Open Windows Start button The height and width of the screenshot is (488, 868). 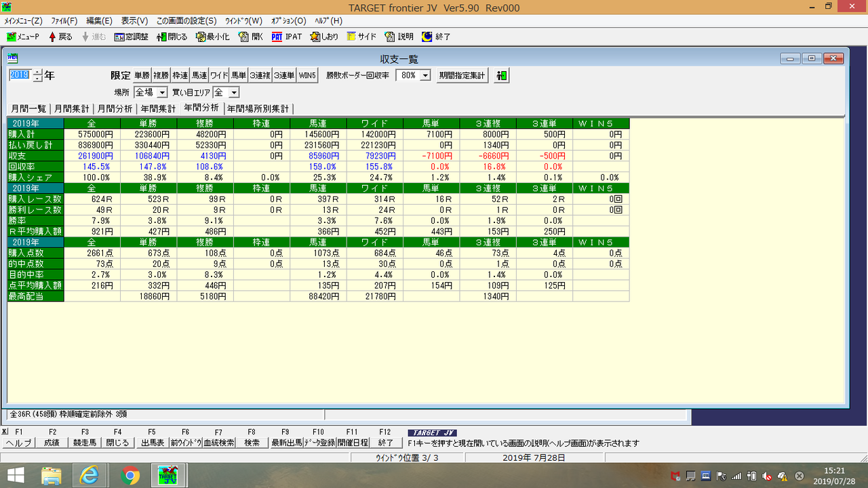[16, 476]
